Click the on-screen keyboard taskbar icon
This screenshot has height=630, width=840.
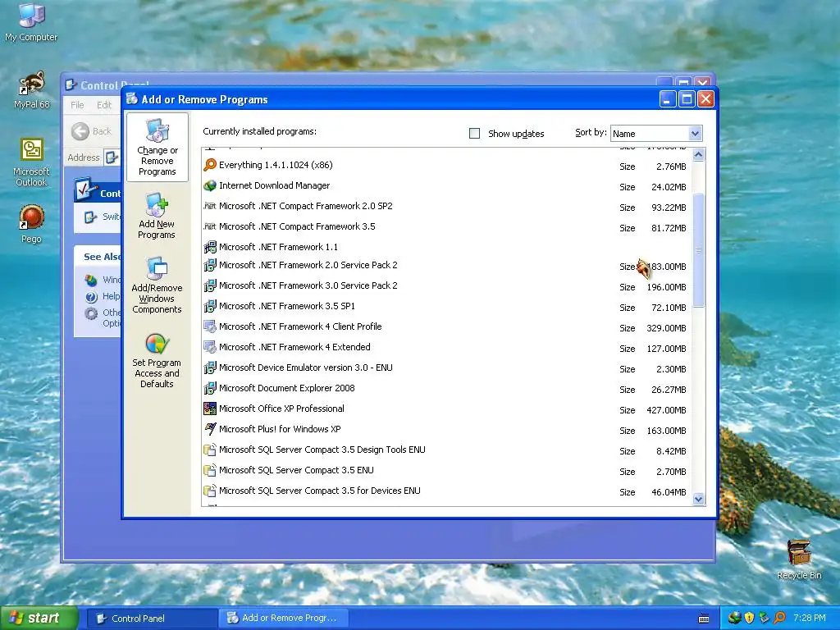point(704,619)
